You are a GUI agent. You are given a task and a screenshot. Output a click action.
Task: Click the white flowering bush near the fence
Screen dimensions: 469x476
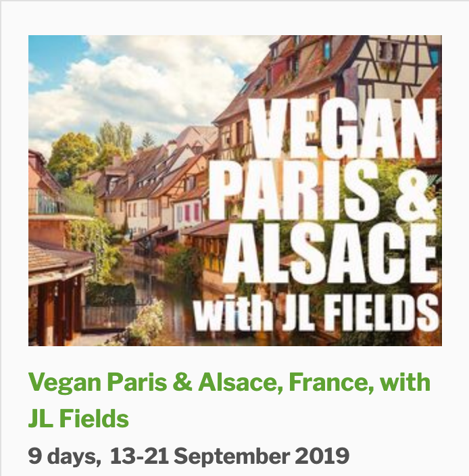click(x=147, y=322)
